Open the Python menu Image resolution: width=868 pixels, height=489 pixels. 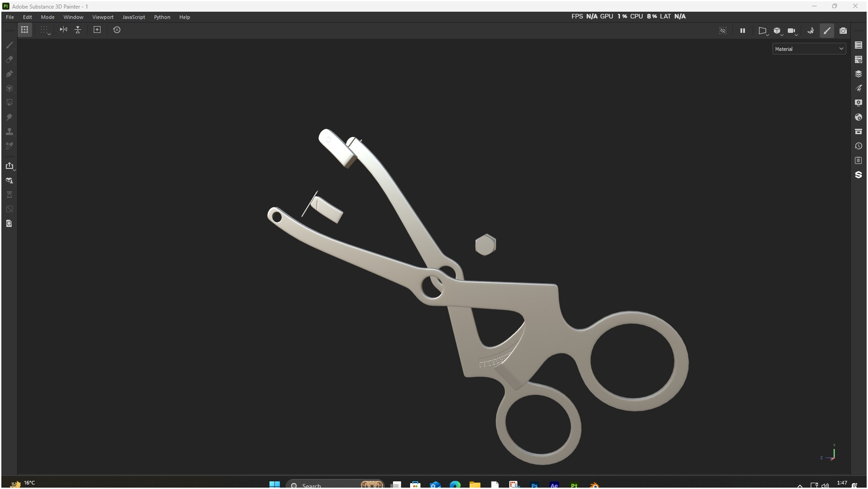(162, 17)
